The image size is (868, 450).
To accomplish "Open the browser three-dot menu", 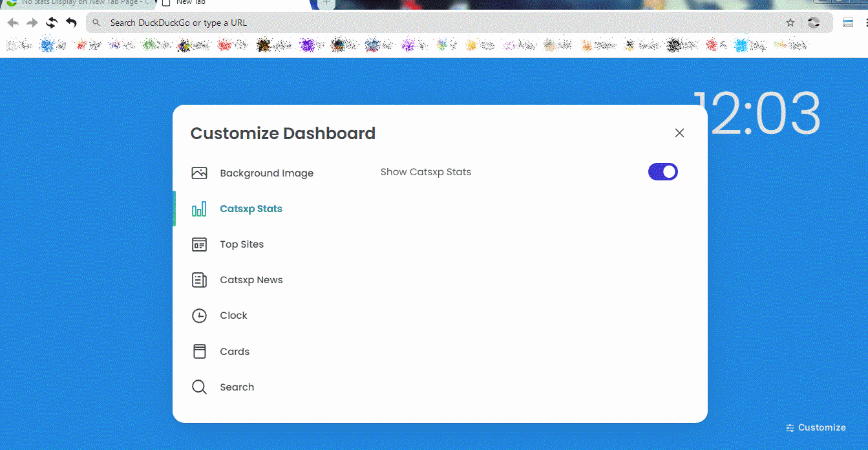I will (865, 23).
